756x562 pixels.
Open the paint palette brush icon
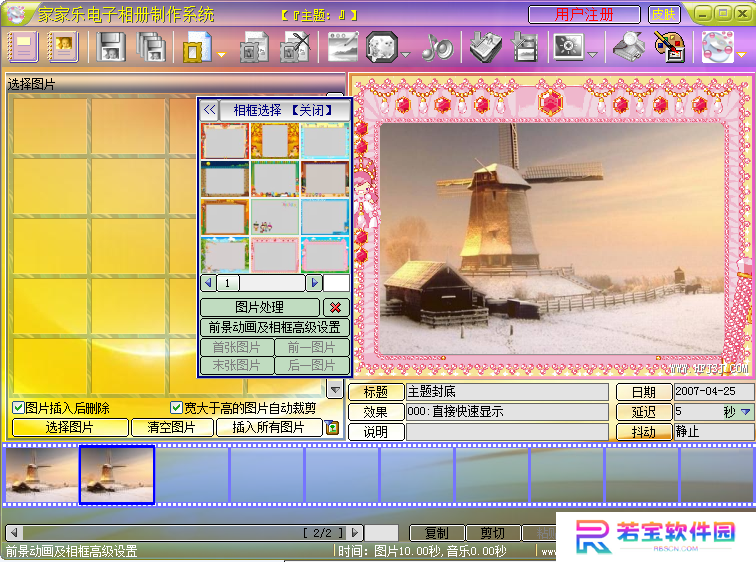point(670,47)
